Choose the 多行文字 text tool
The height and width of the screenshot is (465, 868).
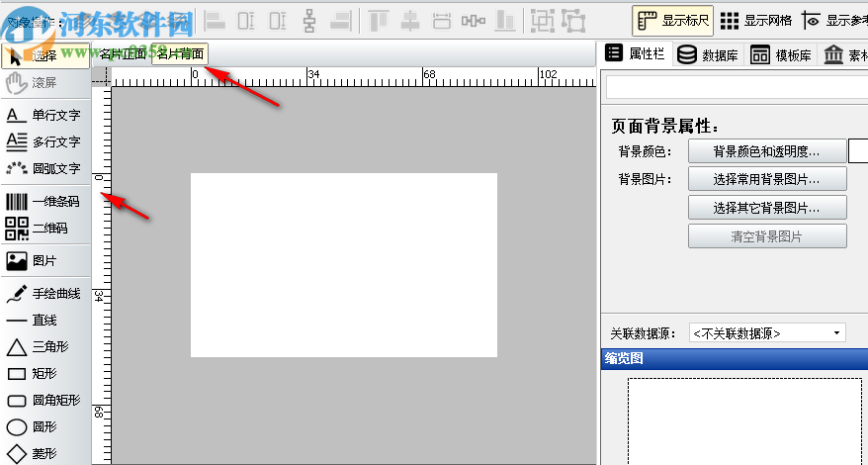[45, 141]
